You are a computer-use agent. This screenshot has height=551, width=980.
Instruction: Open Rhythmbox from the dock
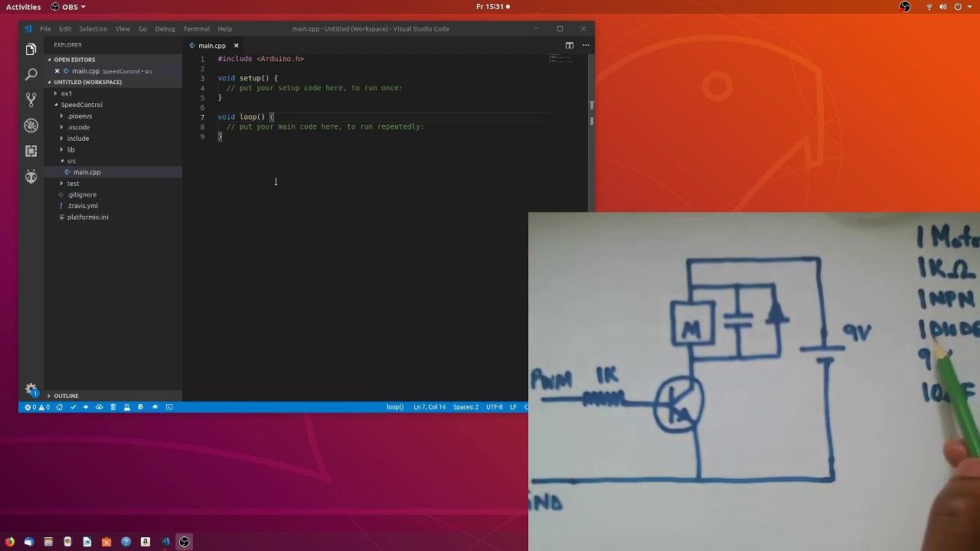coord(67,542)
